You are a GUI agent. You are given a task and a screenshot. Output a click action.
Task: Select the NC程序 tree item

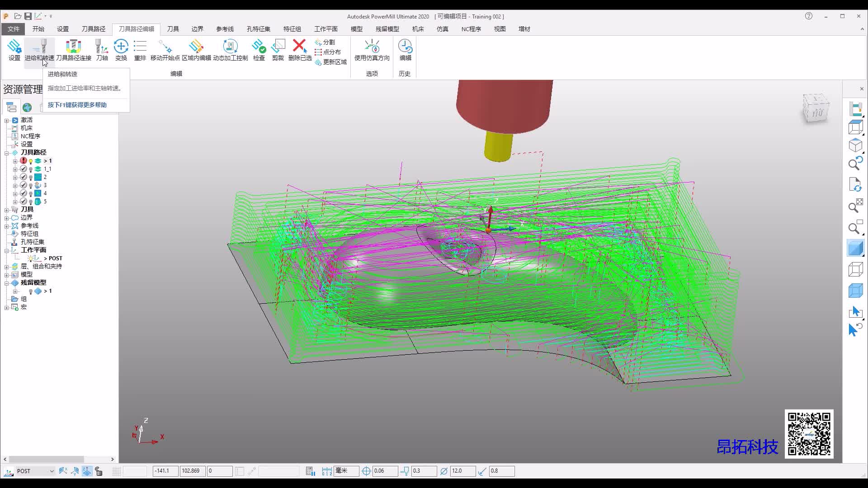coord(30,136)
